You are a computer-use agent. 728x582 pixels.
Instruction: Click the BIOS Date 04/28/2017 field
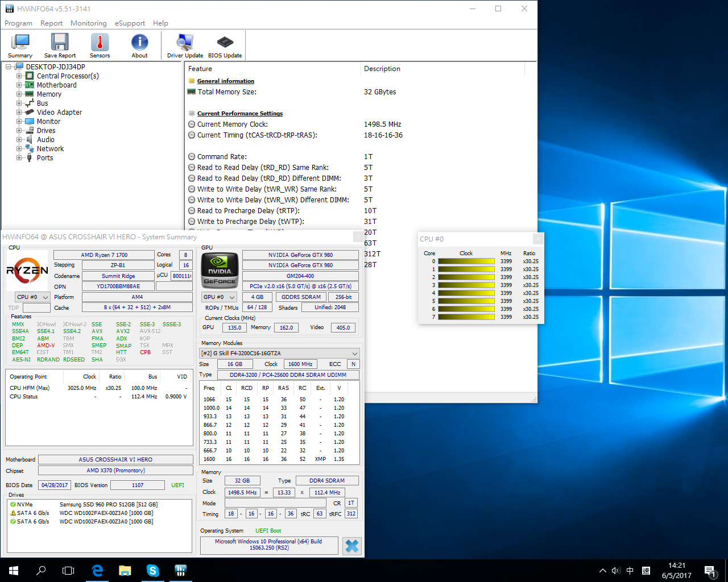click(55, 485)
